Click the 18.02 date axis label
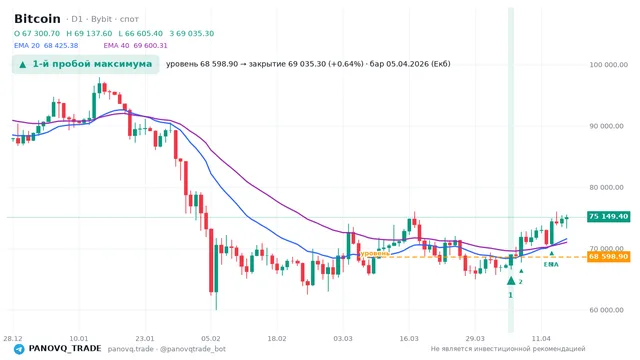Screen dimensions: 640x360 (x=277, y=339)
